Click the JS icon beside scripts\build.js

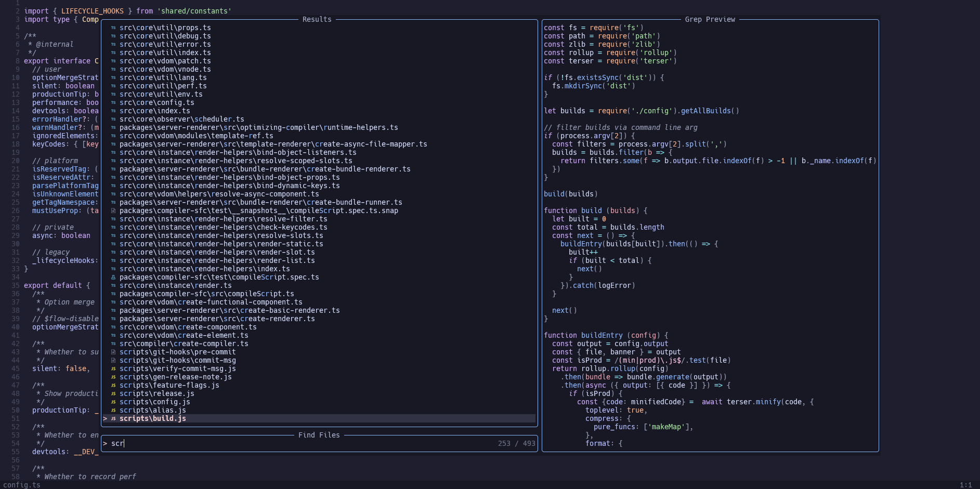point(113,418)
